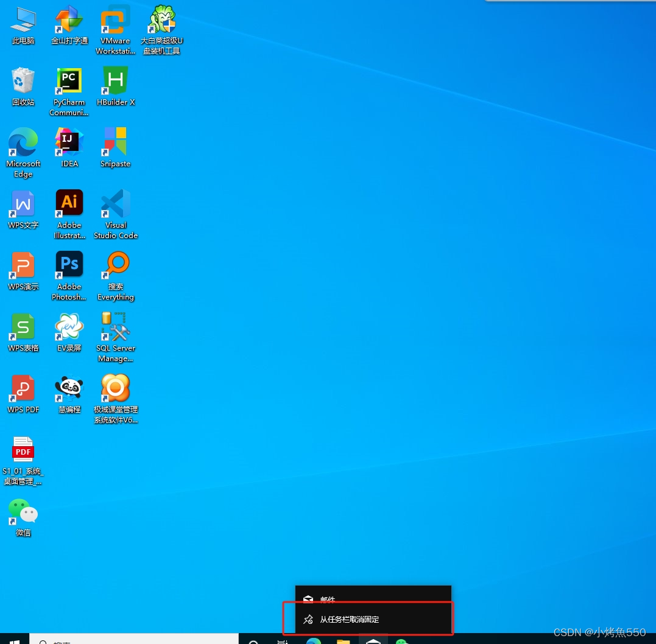656x644 pixels.
Task: Select the WPS文字 shortcut
Action: pyautogui.click(x=23, y=209)
